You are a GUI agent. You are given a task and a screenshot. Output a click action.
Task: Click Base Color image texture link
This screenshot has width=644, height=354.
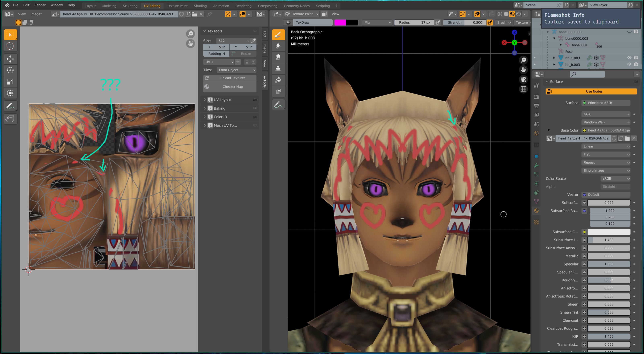[x=606, y=130]
